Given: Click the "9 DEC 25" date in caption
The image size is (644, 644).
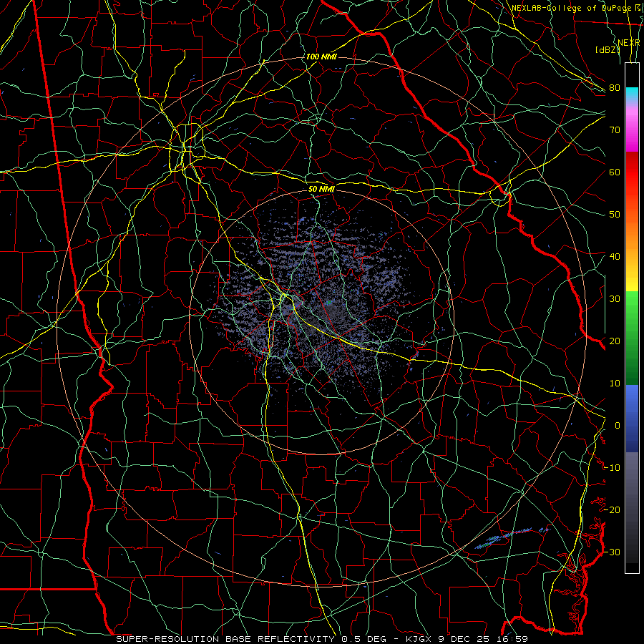Looking at the screenshot, I should 464,639.
